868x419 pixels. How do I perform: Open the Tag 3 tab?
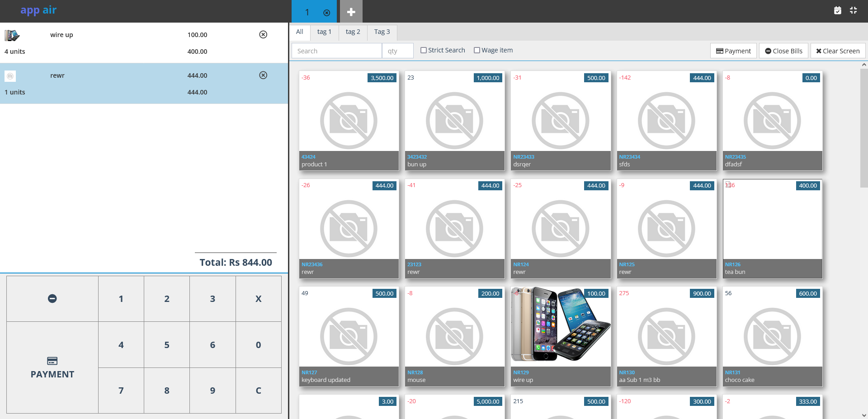click(382, 32)
